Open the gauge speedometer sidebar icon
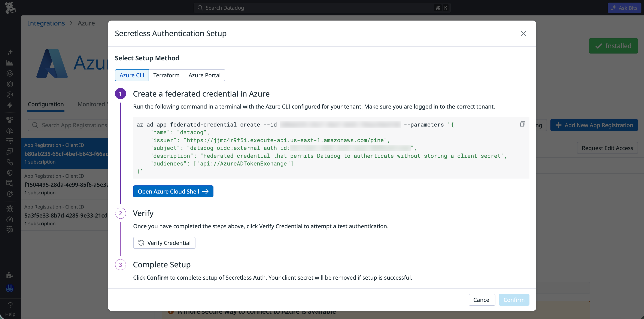 10,219
